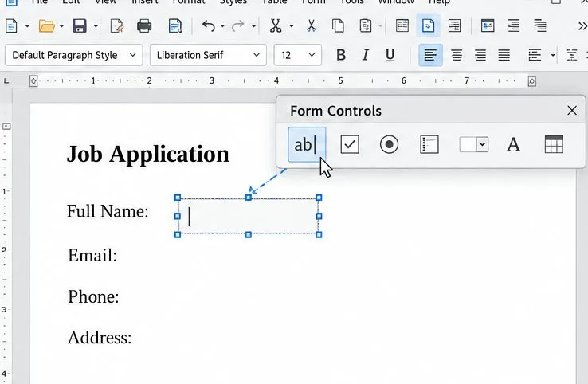The height and width of the screenshot is (384, 588).
Task: Click inside the Full Name text box field
Action: tap(249, 217)
